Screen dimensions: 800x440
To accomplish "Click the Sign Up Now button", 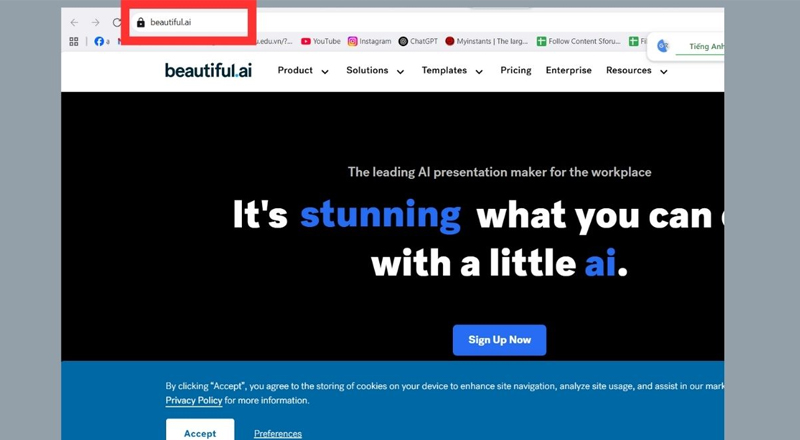I will pyautogui.click(x=499, y=340).
